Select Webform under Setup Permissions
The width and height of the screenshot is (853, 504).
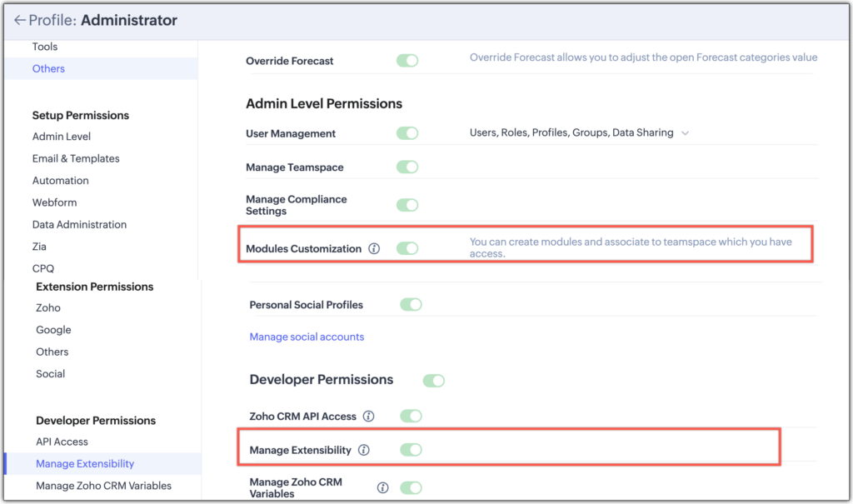tap(54, 202)
